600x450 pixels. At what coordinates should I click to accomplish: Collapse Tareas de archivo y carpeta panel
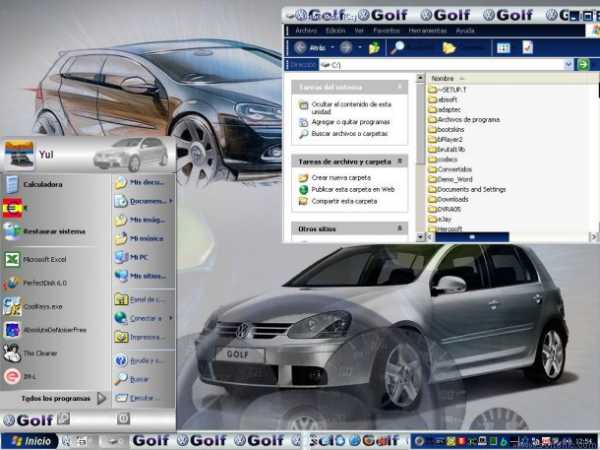point(399,161)
